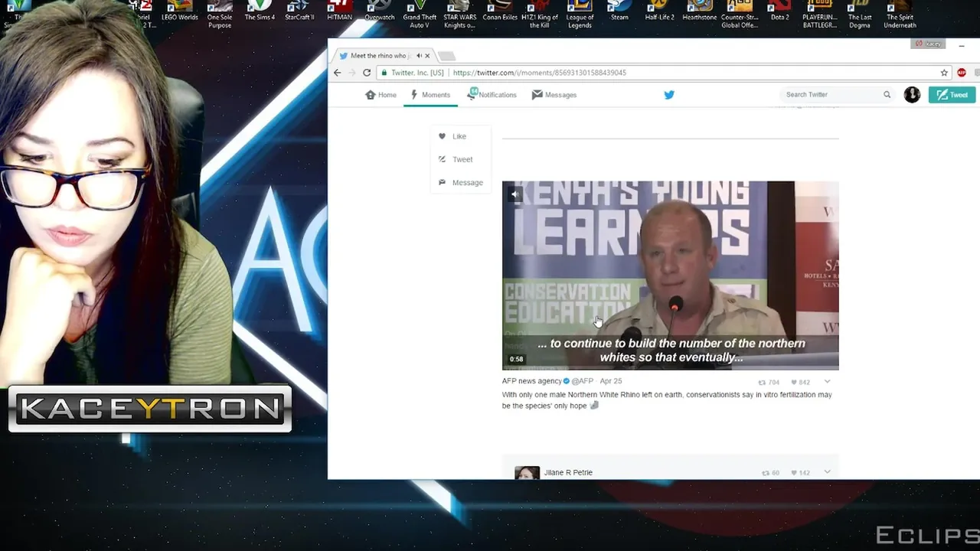Open LEGO Worlds desktop shortcut
The height and width of the screenshot is (551, 980).
coord(179,11)
